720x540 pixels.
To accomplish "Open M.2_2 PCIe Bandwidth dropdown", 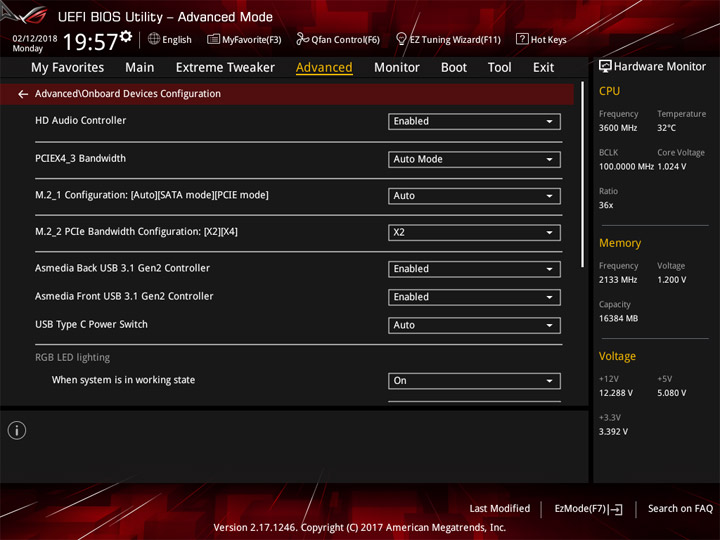I will [x=474, y=232].
